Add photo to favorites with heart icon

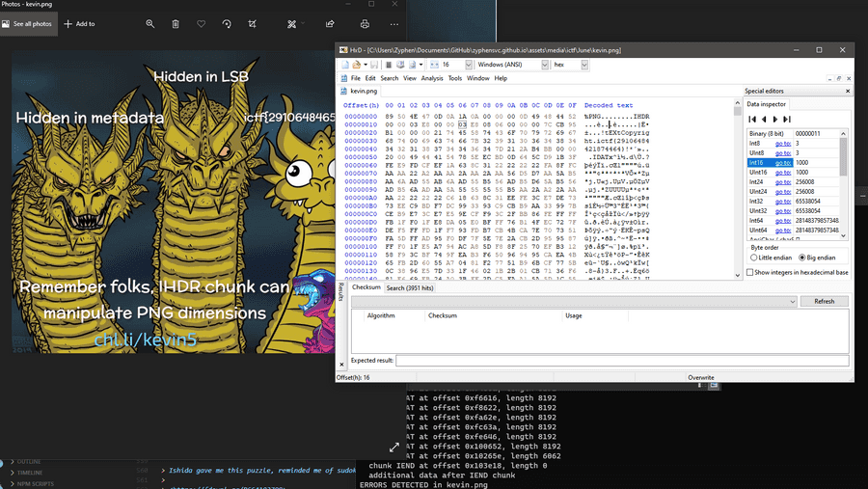(201, 24)
